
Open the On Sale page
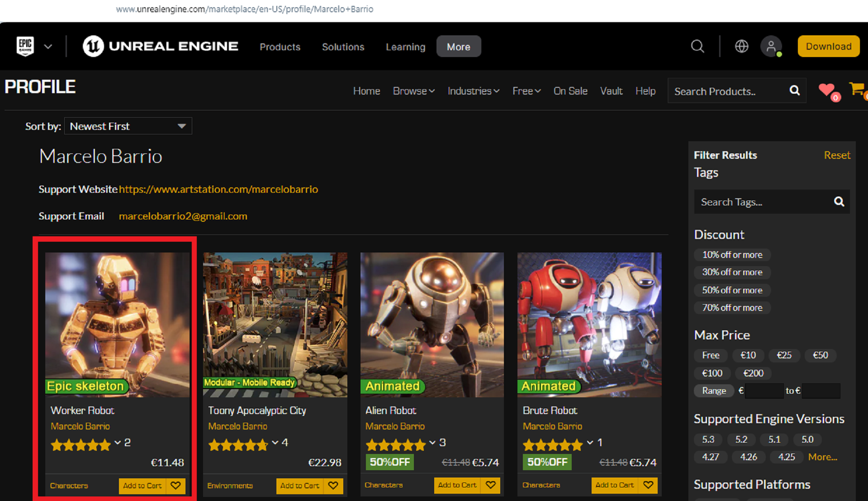(570, 91)
